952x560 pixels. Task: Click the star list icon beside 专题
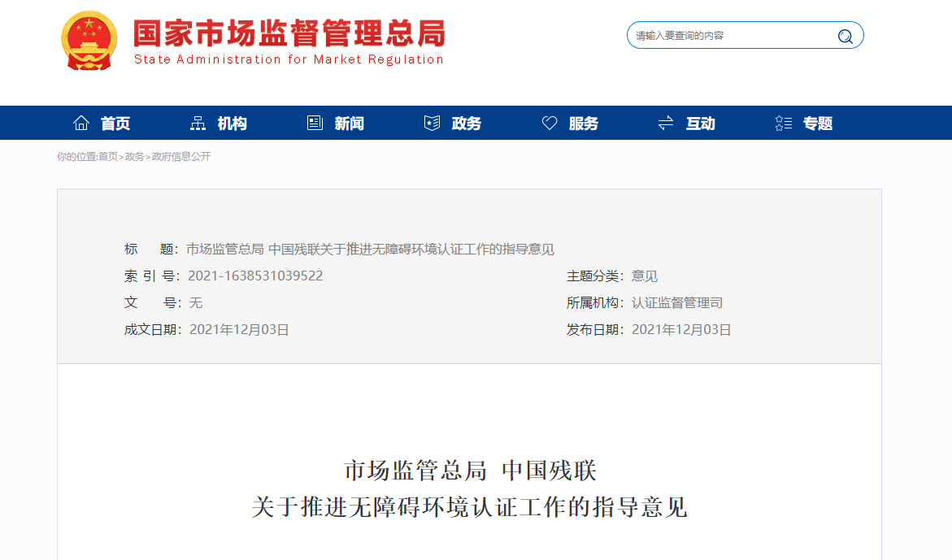[x=783, y=124]
